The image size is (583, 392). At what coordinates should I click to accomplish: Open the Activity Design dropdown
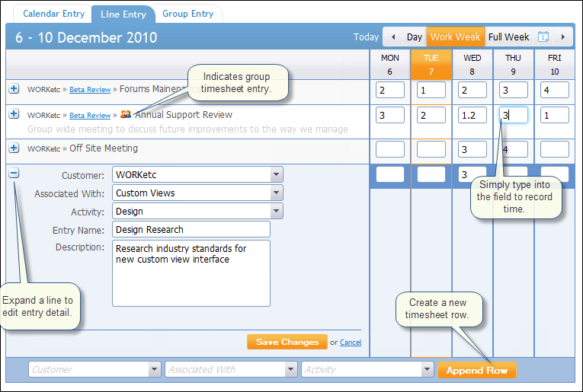point(276,211)
